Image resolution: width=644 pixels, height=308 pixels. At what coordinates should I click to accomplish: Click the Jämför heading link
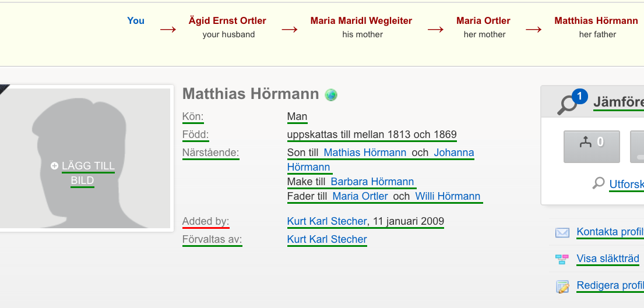click(618, 102)
